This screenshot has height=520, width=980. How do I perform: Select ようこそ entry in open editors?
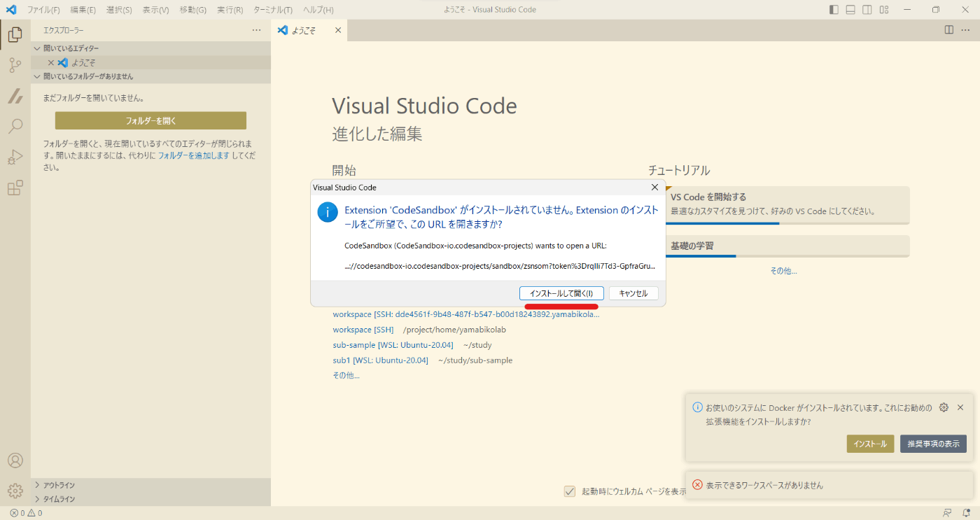click(150, 62)
